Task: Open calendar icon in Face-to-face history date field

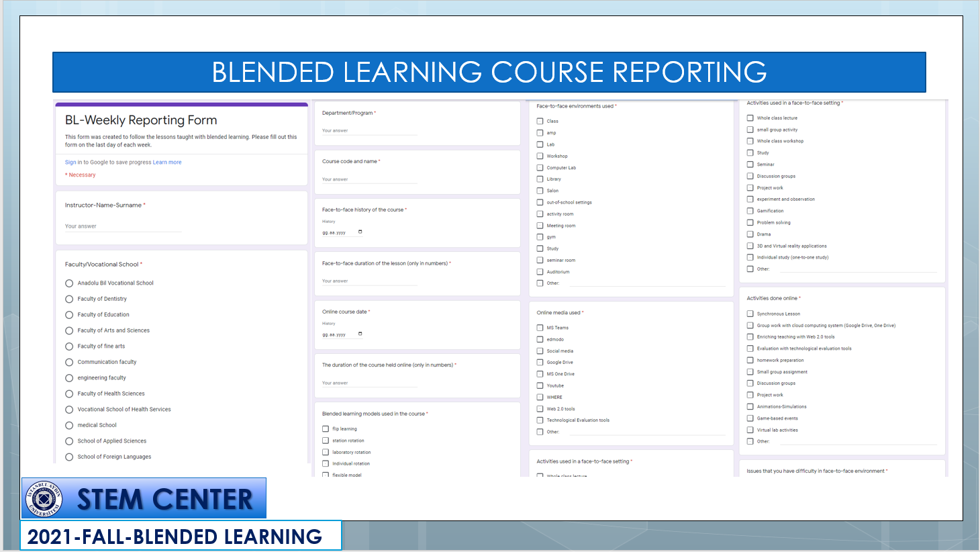Action: [x=360, y=232]
